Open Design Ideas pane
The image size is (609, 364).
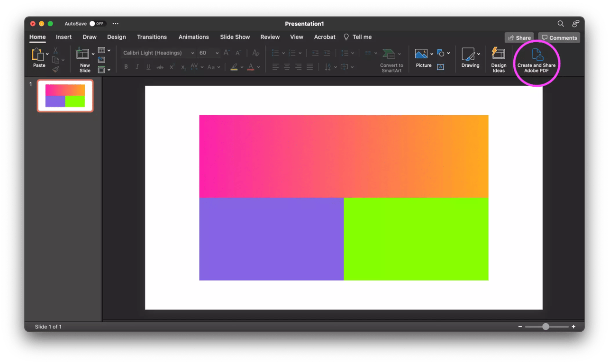tap(498, 53)
